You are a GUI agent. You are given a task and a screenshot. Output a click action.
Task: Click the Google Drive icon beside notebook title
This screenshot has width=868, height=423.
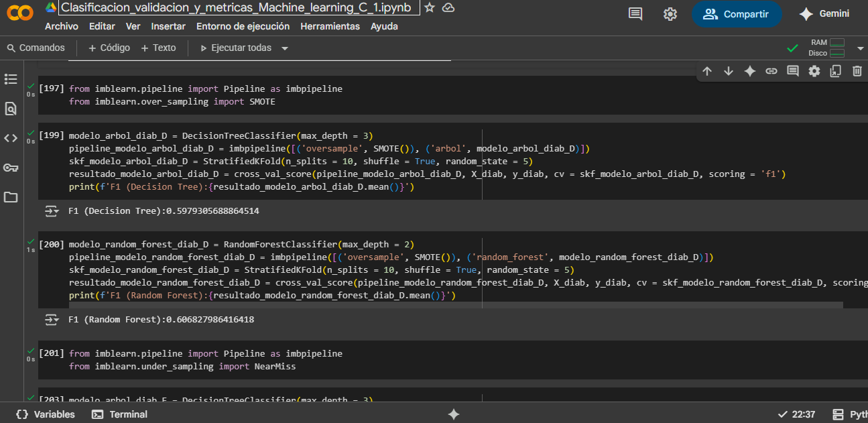pyautogui.click(x=51, y=7)
